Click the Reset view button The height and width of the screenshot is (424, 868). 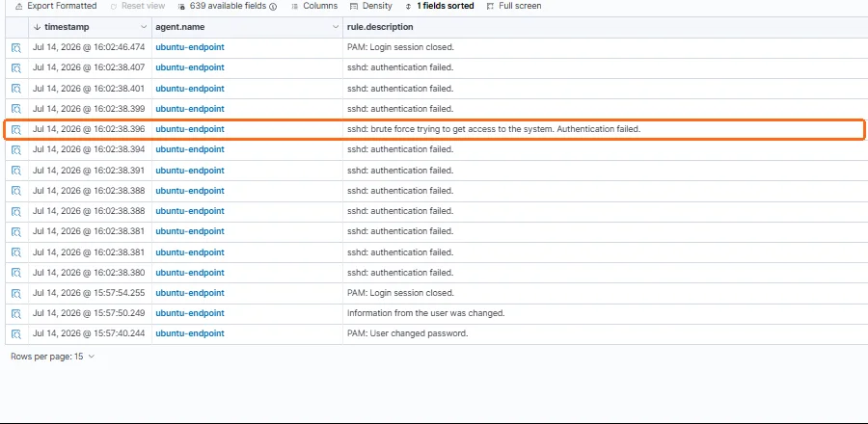[137, 6]
